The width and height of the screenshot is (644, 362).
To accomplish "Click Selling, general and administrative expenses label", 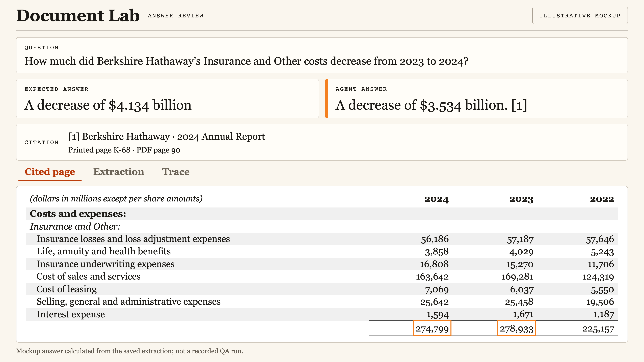I will click(128, 302).
